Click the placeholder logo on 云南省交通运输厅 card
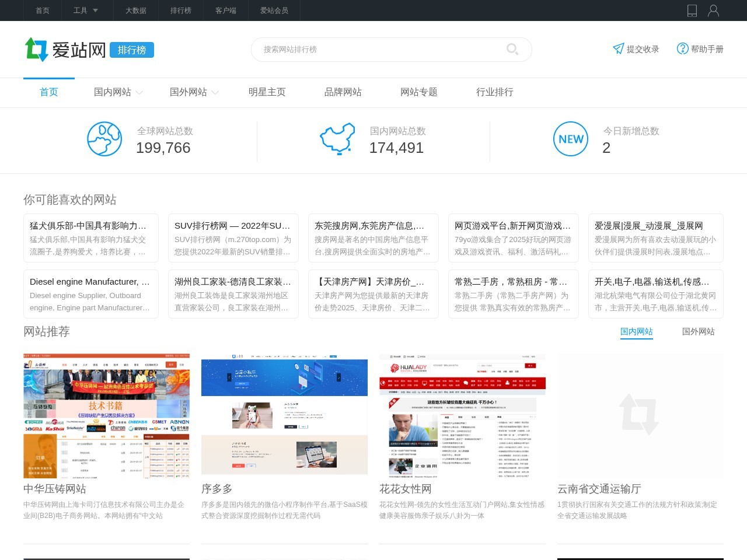This screenshot has width=747, height=560. click(640, 415)
